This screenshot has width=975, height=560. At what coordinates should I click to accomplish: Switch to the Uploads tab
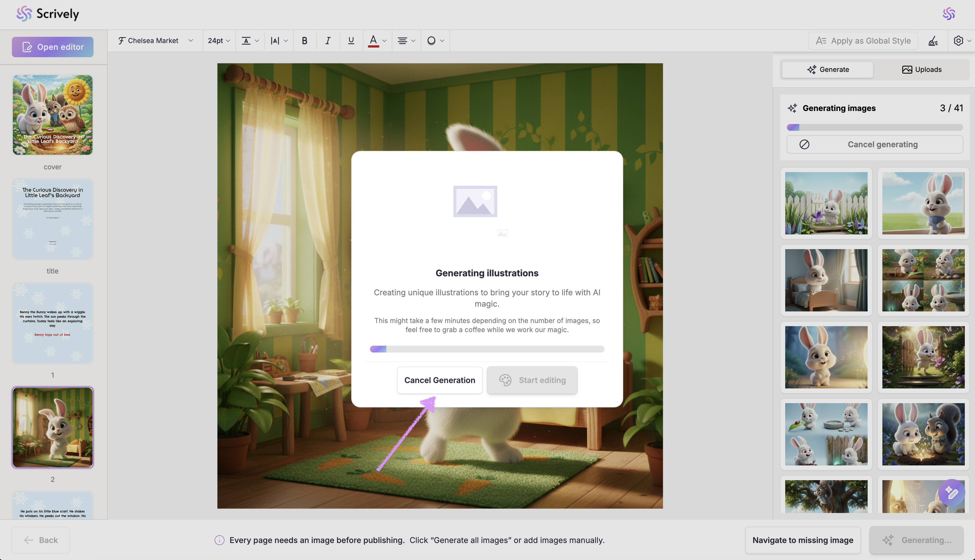coord(921,70)
